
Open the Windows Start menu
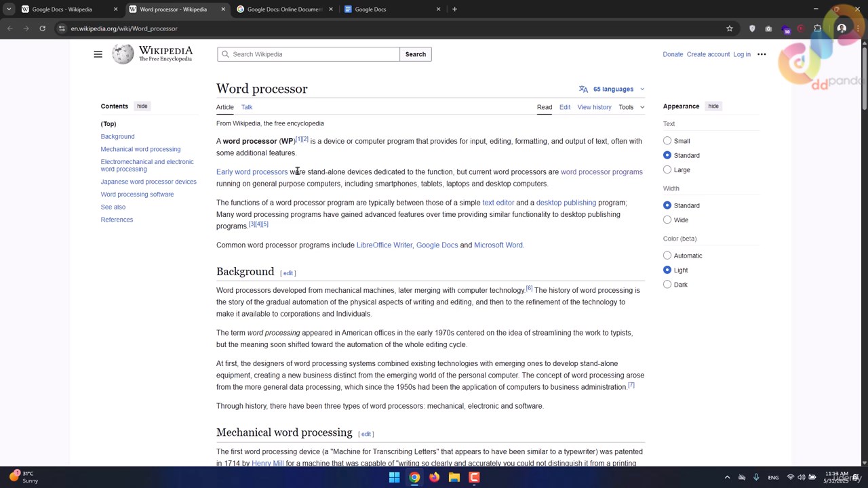[394, 477]
